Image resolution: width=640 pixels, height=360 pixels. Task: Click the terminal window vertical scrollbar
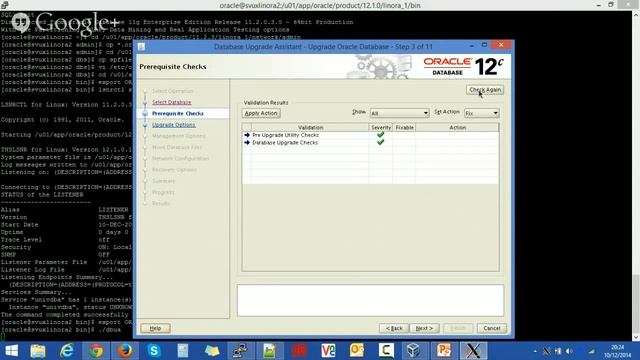[636, 176]
